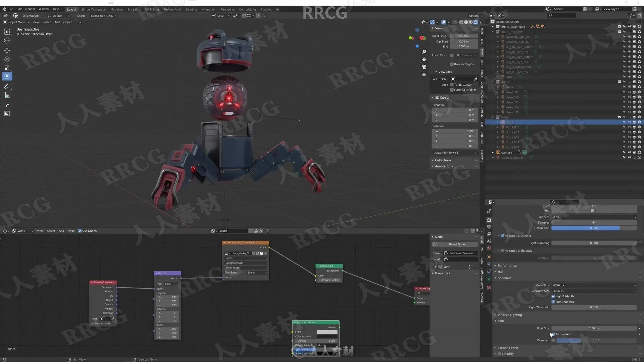The image size is (644, 362).
Task: Expand drone_assembled collection in outliner
Action: point(493,27)
